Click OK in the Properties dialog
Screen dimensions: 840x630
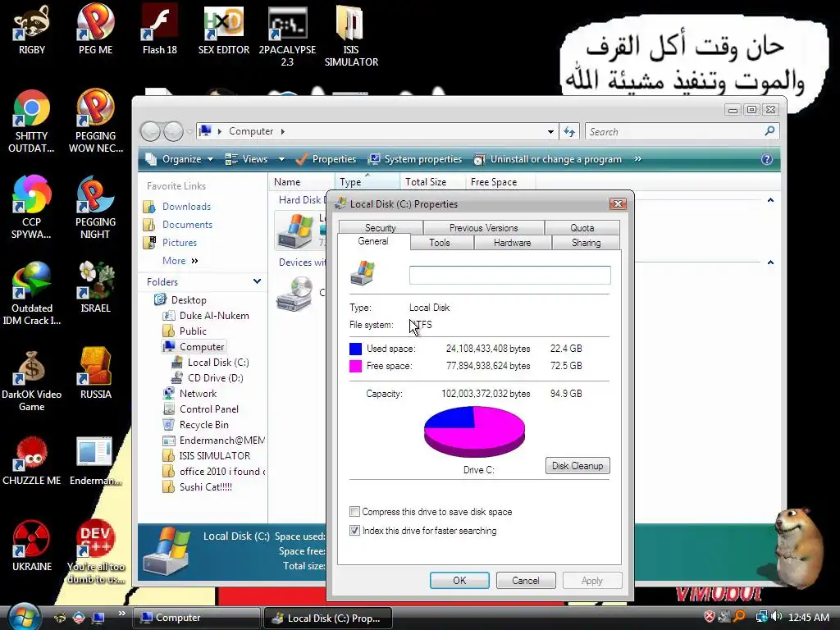[459, 581]
